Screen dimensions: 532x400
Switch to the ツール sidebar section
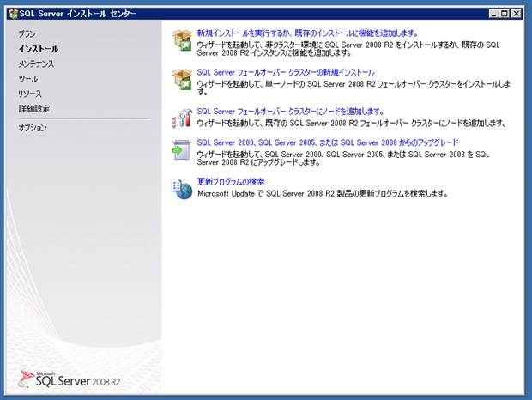[x=27, y=79]
